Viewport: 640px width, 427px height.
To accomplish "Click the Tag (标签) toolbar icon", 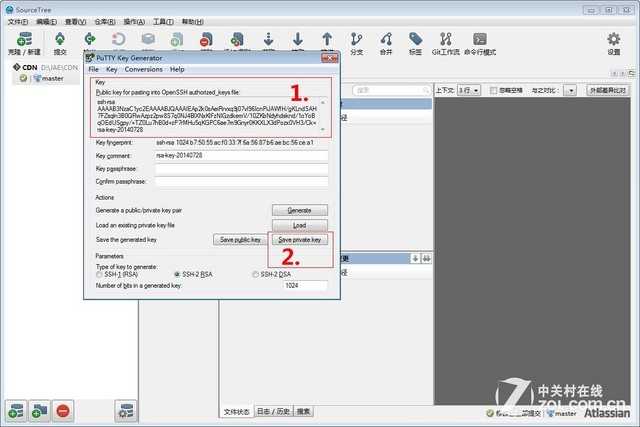I will point(415,40).
